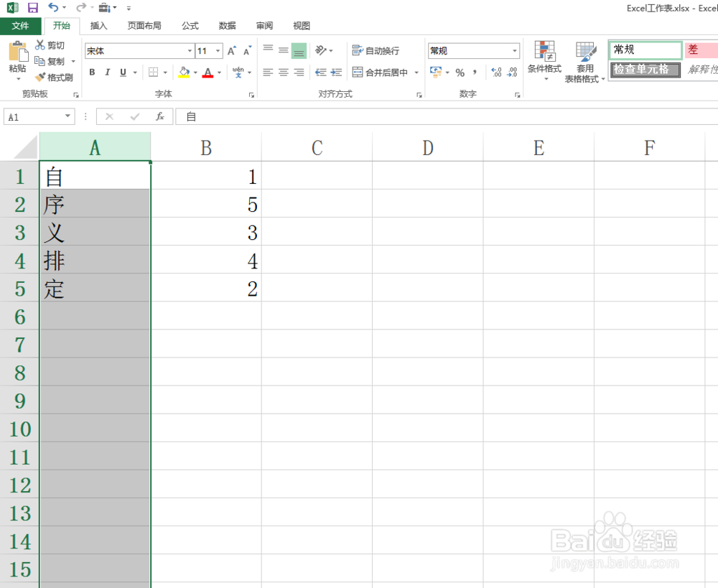Toggle align text left

268,73
